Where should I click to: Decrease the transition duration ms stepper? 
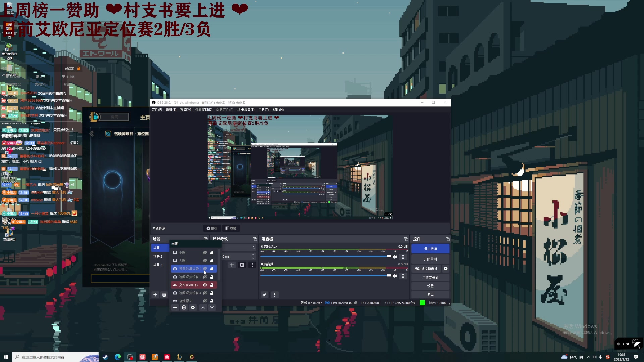click(253, 258)
